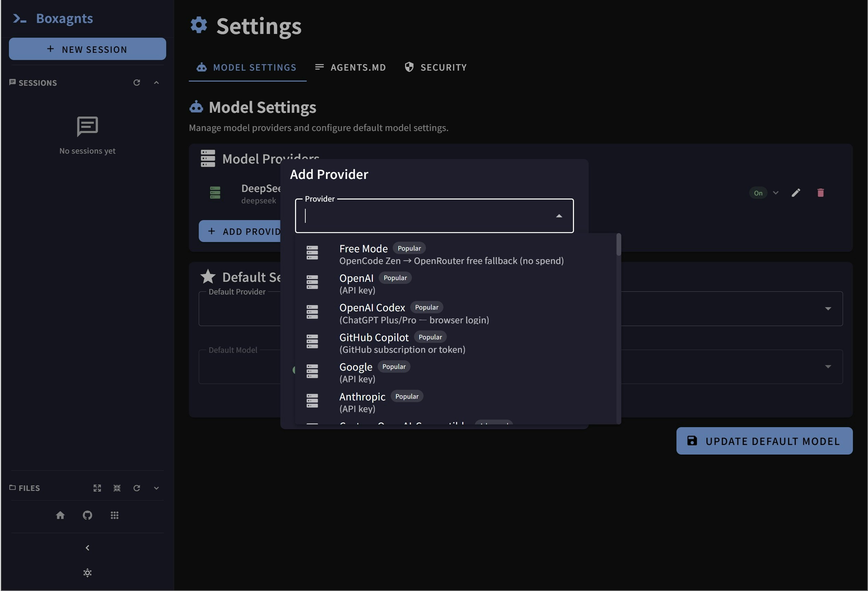Viewport: 868px width, 591px height.
Task: Open the Security tab
Action: (x=436, y=67)
